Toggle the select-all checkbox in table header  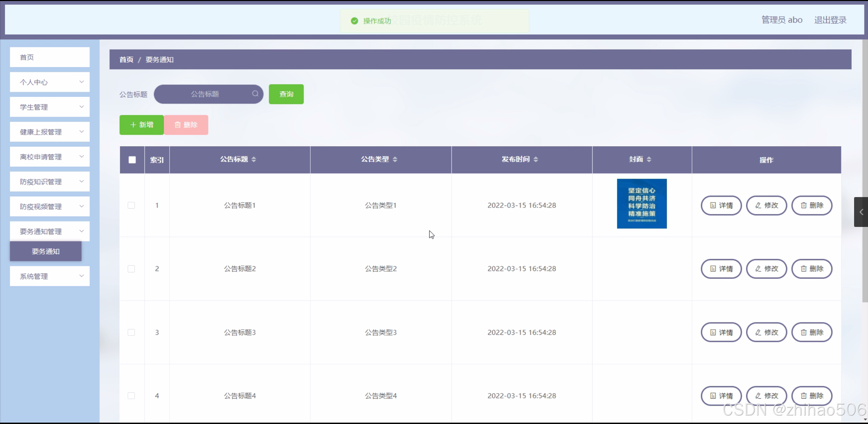pyautogui.click(x=132, y=160)
